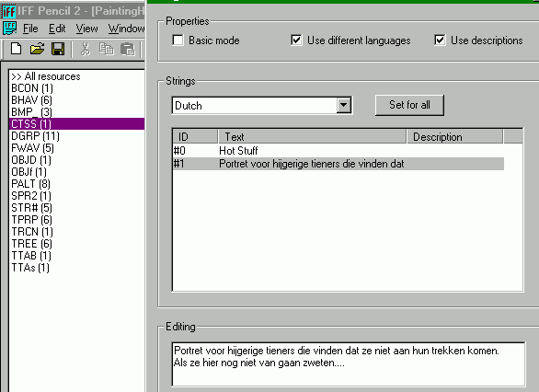Click the Cut scissors icon
The width and height of the screenshot is (539, 392).
[86, 49]
